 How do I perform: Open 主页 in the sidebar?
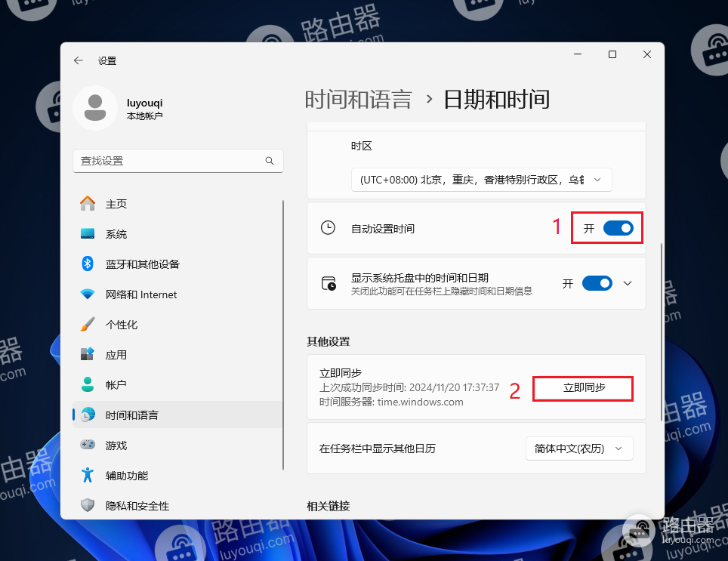click(x=177, y=204)
